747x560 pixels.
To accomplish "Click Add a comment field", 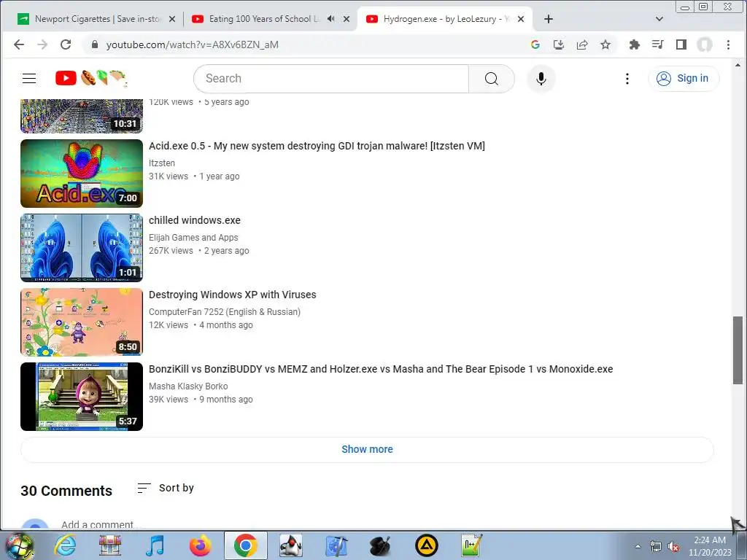I will point(97,524).
